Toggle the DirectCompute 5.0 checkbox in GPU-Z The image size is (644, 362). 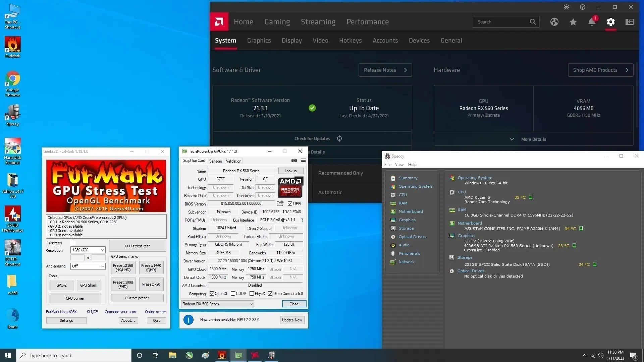(270, 294)
